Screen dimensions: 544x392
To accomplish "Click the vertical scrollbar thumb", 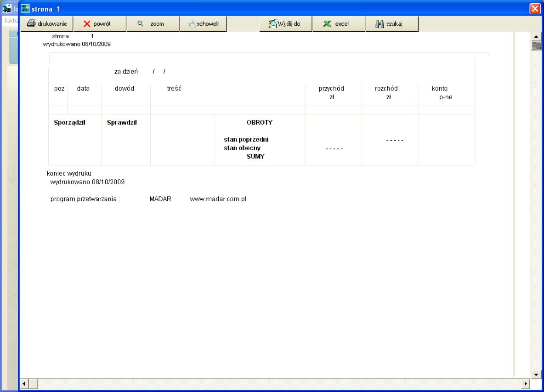I will (x=536, y=46).
